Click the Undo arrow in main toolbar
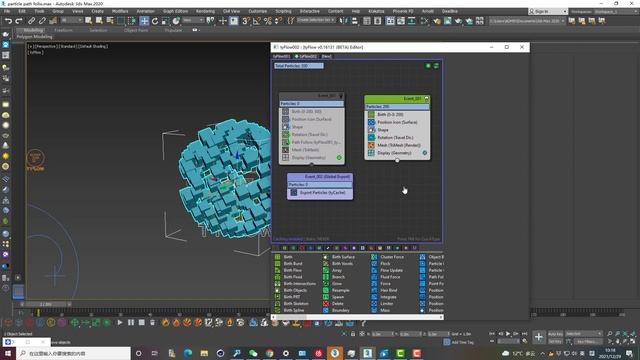Screen dimensions: 640x360 point(8,20)
